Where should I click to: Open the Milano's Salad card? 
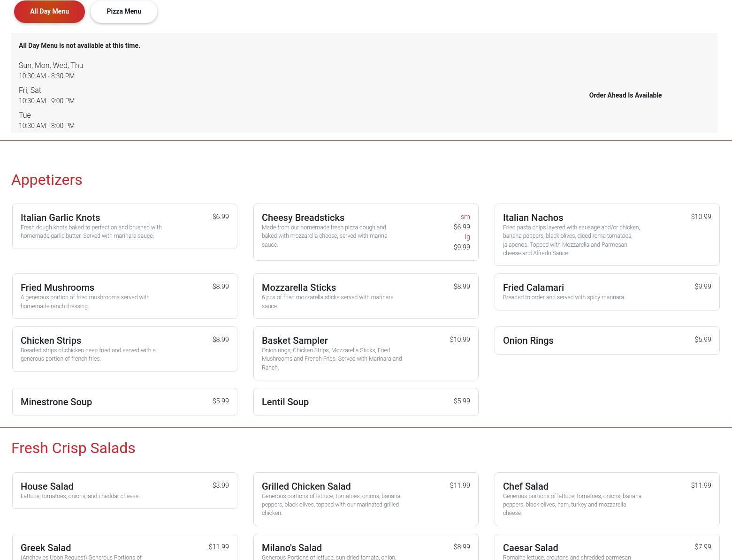366,548
